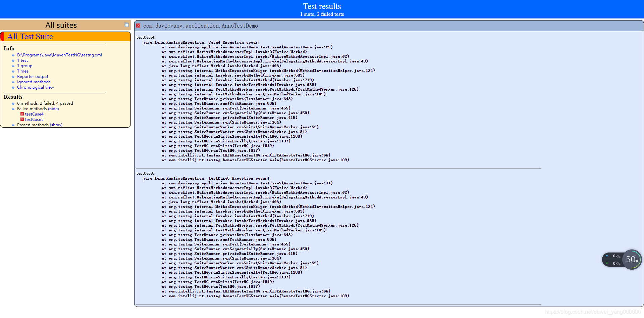The width and height of the screenshot is (644, 318).
Task: Click the Results section heading
Action: 13,97
